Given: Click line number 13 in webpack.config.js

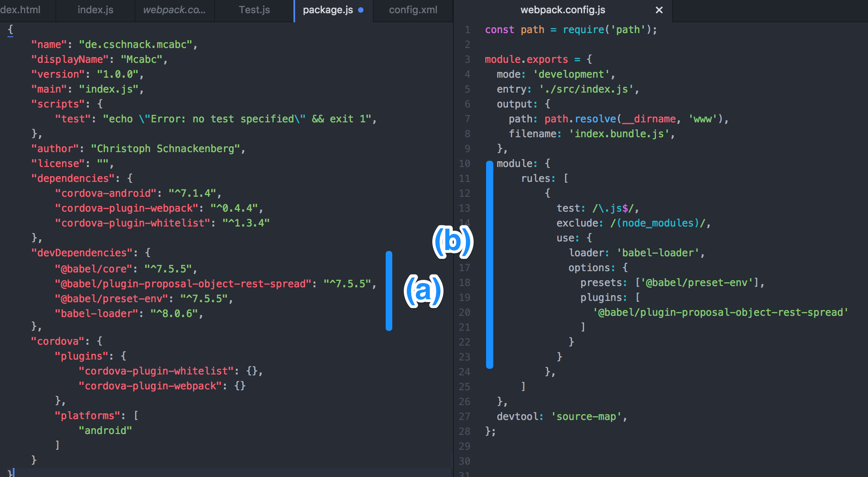Looking at the screenshot, I should click(464, 208).
